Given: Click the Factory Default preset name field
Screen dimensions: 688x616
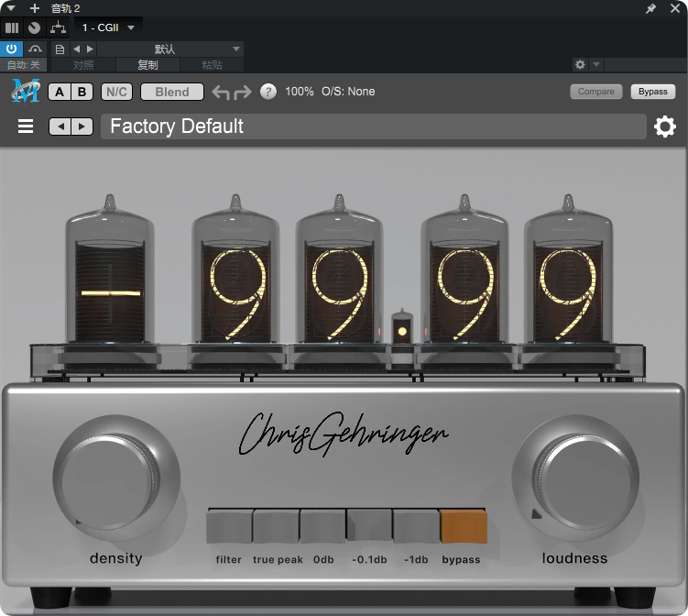Looking at the screenshot, I should point(374,126).
